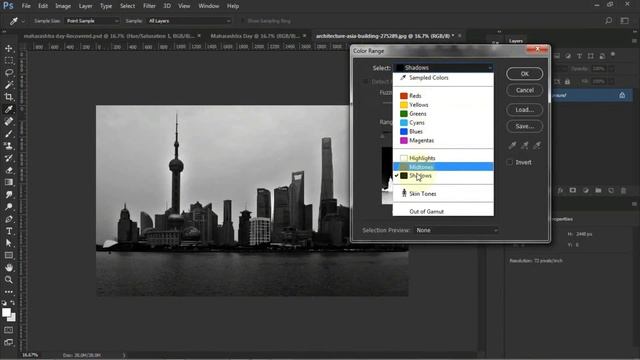Image resolution: width=640 pixels, height=360 pixels.
Task: Select the Move tool
Action: pos(9,49)
